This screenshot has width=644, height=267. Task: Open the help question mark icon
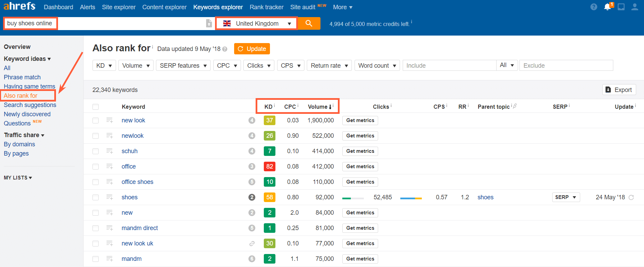pyautogui.click(x=594, y=7)
